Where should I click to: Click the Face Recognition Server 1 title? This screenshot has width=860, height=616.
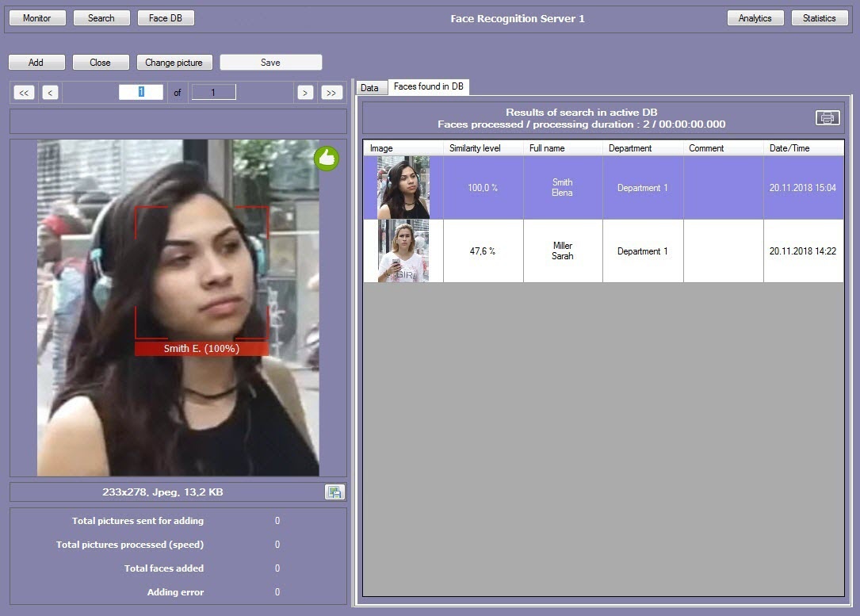[x=518, y=19]
